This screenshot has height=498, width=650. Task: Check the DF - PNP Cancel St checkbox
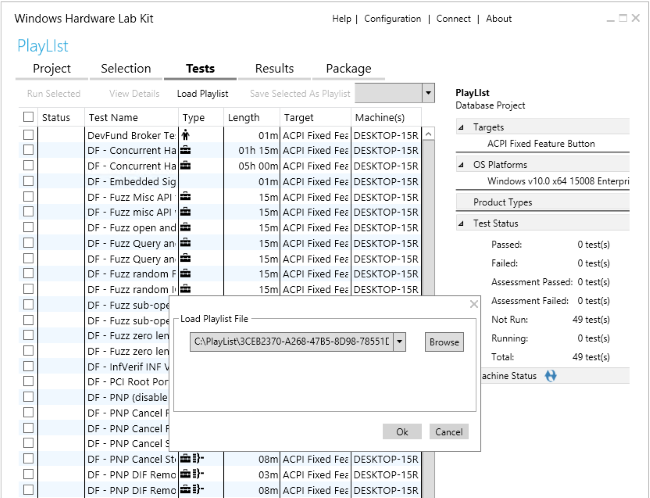tap(29, 459)
